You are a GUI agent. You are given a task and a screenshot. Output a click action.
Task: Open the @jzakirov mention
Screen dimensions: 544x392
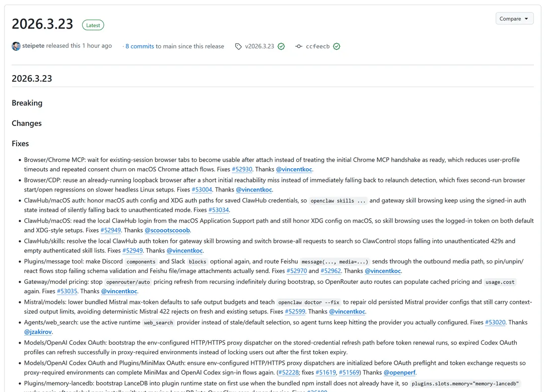click(38, 332)
